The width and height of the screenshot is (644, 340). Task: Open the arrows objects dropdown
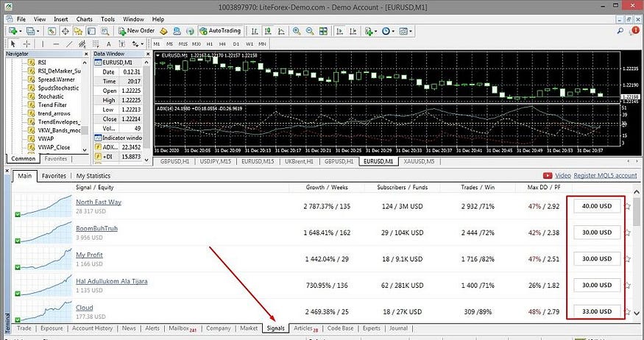click(142, 44)
